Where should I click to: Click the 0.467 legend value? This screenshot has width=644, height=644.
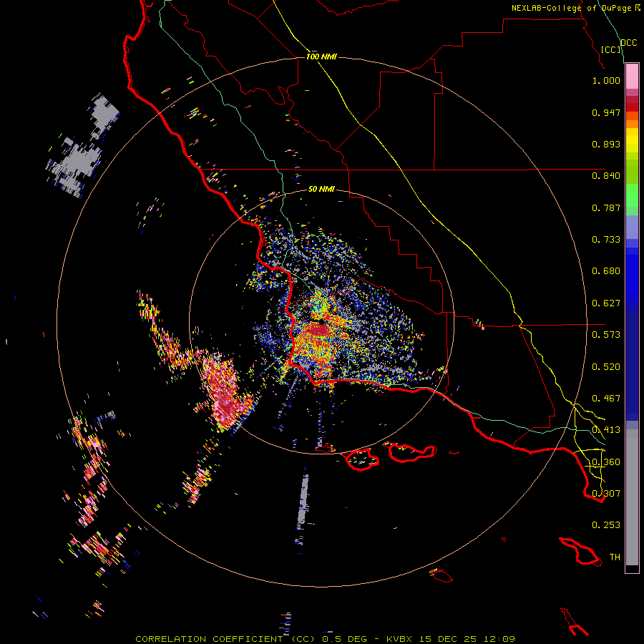(x=606, y=399)
